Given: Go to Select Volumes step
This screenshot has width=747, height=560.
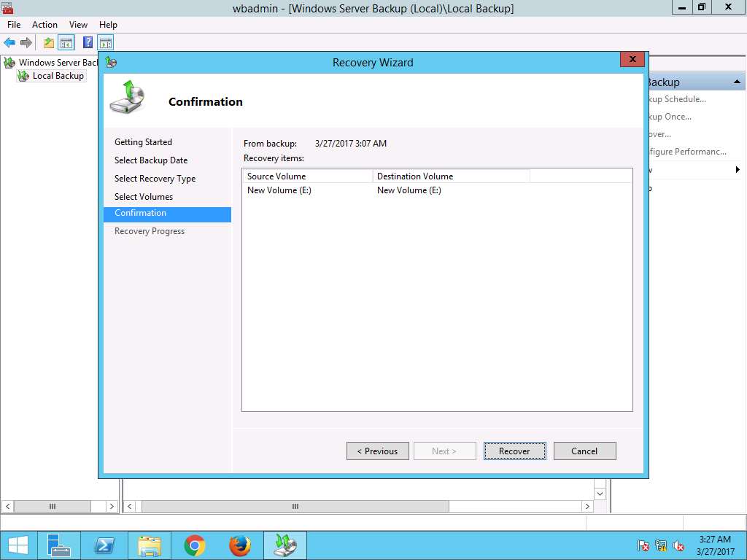Looking at the screenshot, I should (144, 197).
